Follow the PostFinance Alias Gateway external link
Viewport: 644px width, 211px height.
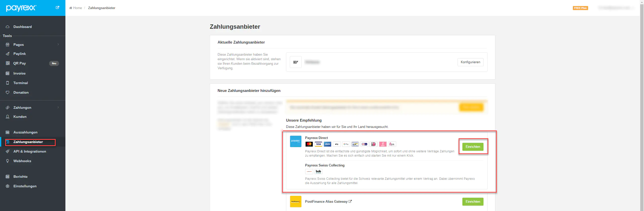(x=350, y=201)
